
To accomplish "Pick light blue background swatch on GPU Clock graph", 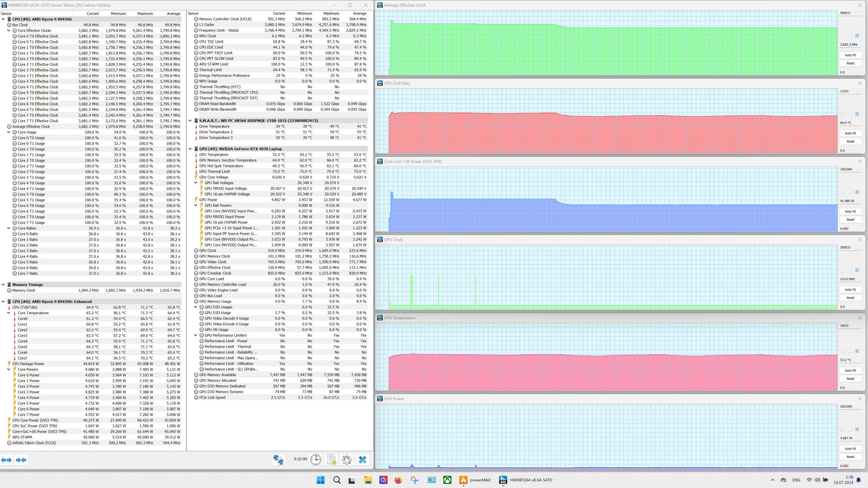I will (x=850, y=270).
